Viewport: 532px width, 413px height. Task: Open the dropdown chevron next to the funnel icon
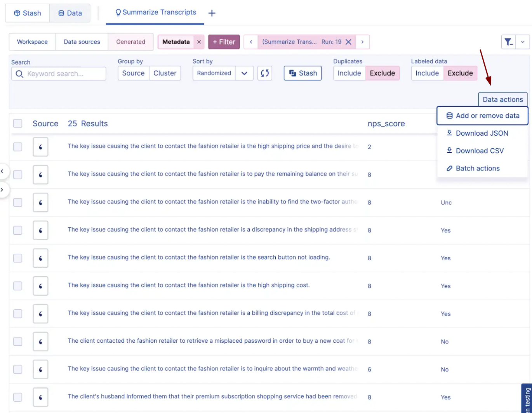(523, 42)
